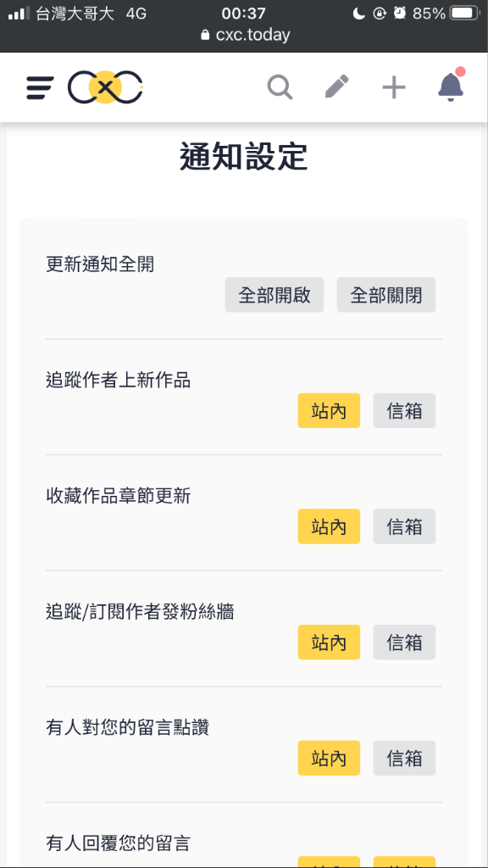Open notifications via the bell icon
The width and height of the screenshot is (488, 868).
point(451,86)
